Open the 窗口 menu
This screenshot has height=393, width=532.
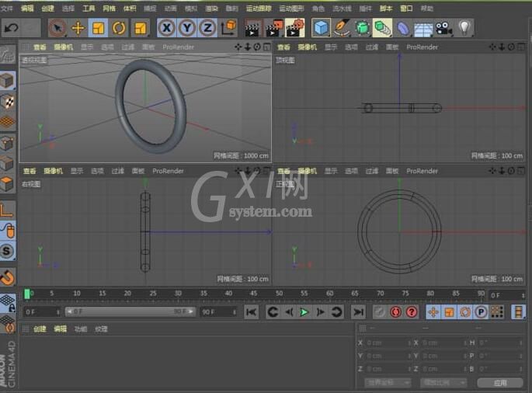point(406,8)
